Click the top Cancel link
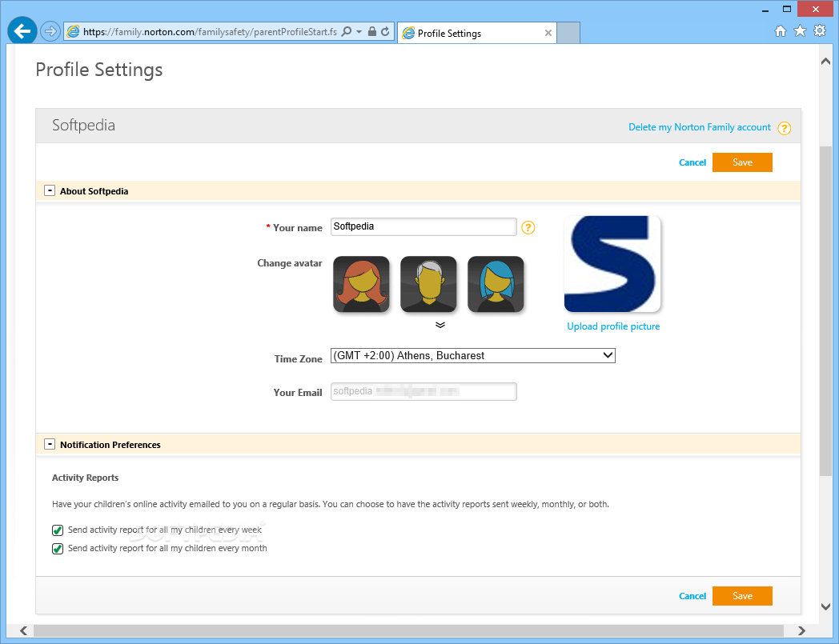The width and height of the screenshot is (839, 644). point(692,162)
